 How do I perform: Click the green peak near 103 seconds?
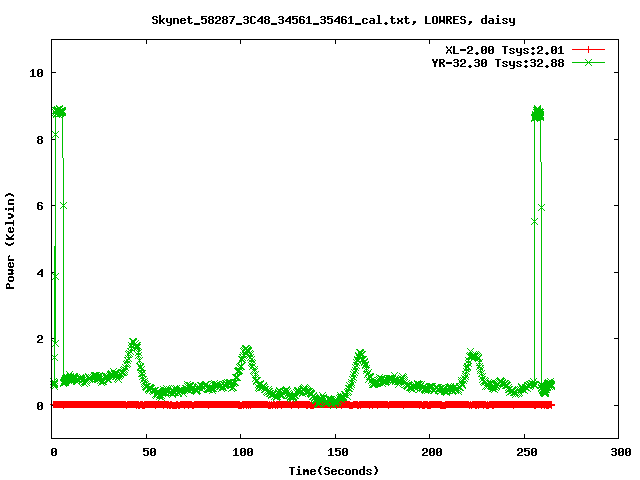tap(246, 351)
